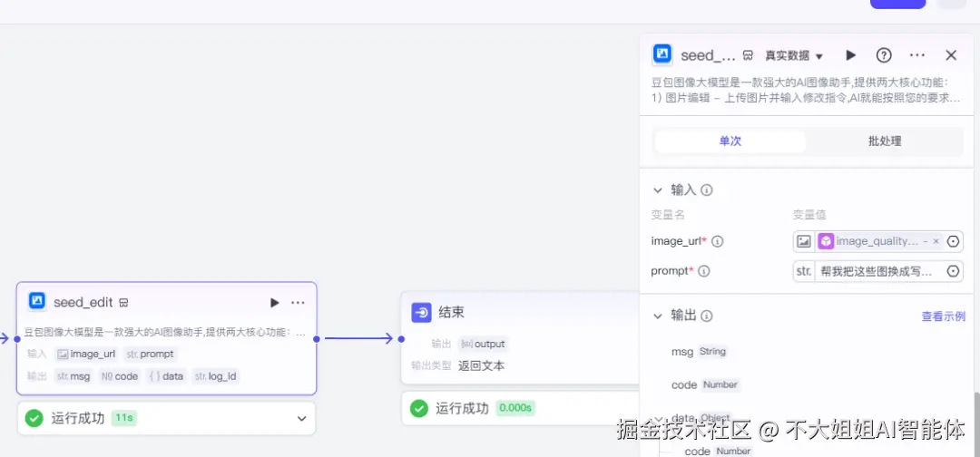Click the info icon next to prompt
This screenshot has height=457, width=980.
(704, 272)
